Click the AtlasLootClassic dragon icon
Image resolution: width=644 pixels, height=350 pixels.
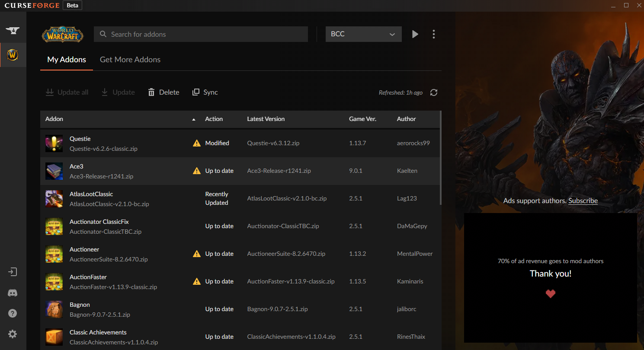coord(54,199)
